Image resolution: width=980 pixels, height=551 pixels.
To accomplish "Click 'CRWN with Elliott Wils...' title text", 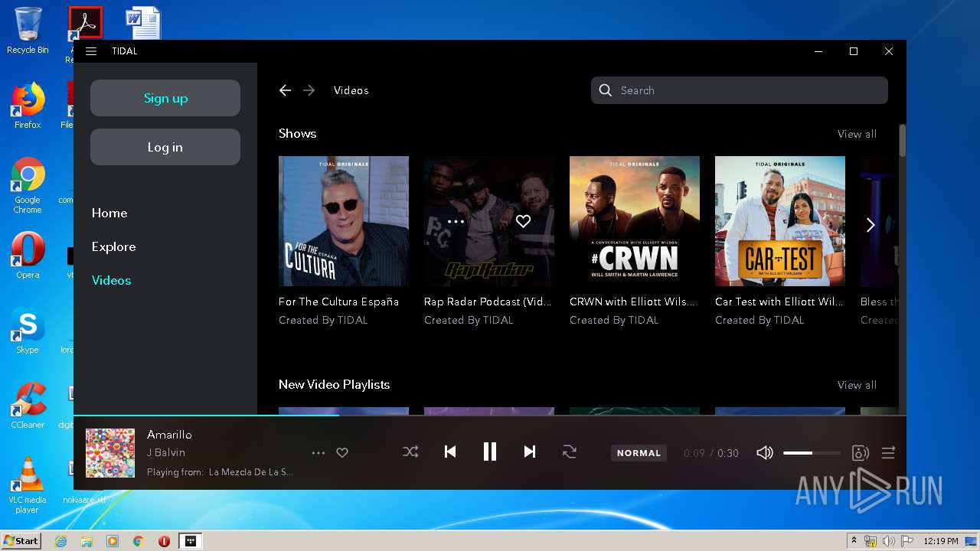I will point(632,302).
